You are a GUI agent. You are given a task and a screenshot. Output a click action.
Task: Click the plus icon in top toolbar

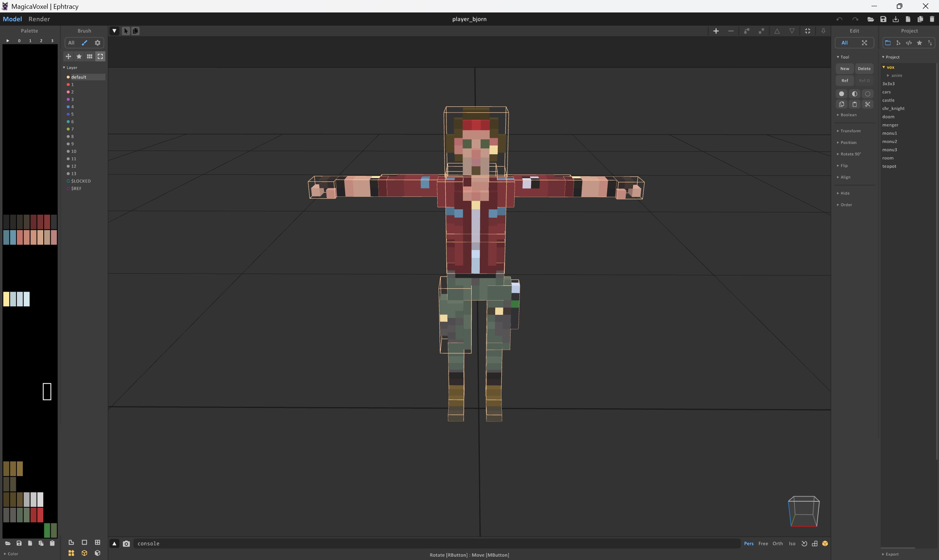[716, 31]
